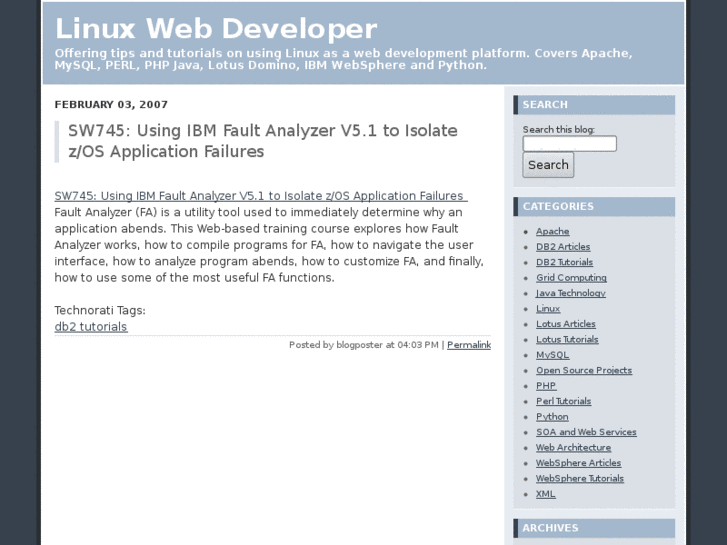This screenshot has height=545, width=727.
Task: Open the Apache category
Action: [x=553, y=231]
